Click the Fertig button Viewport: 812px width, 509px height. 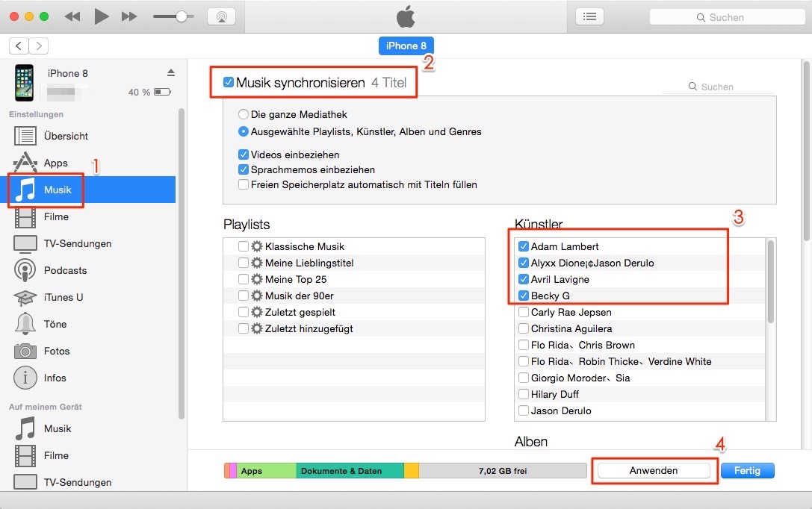tap(747, 470)
